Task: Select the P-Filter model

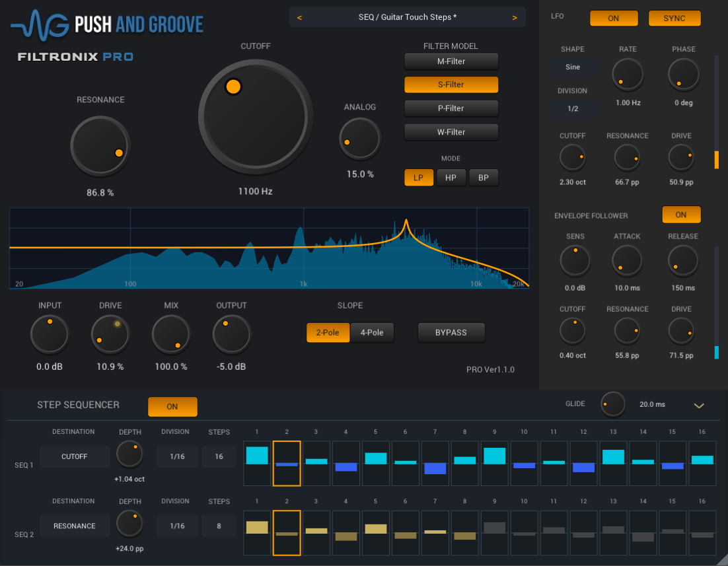Action: click(x=451, y=108)
